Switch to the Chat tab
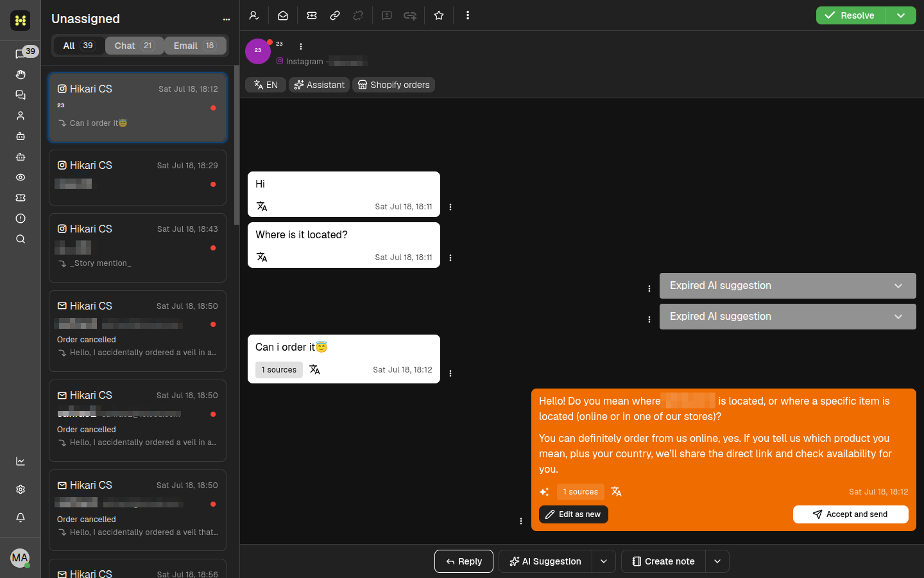 pyautogui.click(x=135, y=46)
